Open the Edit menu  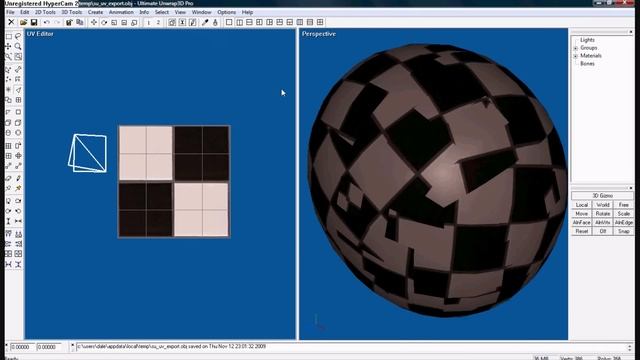click(x=24, y=12)
